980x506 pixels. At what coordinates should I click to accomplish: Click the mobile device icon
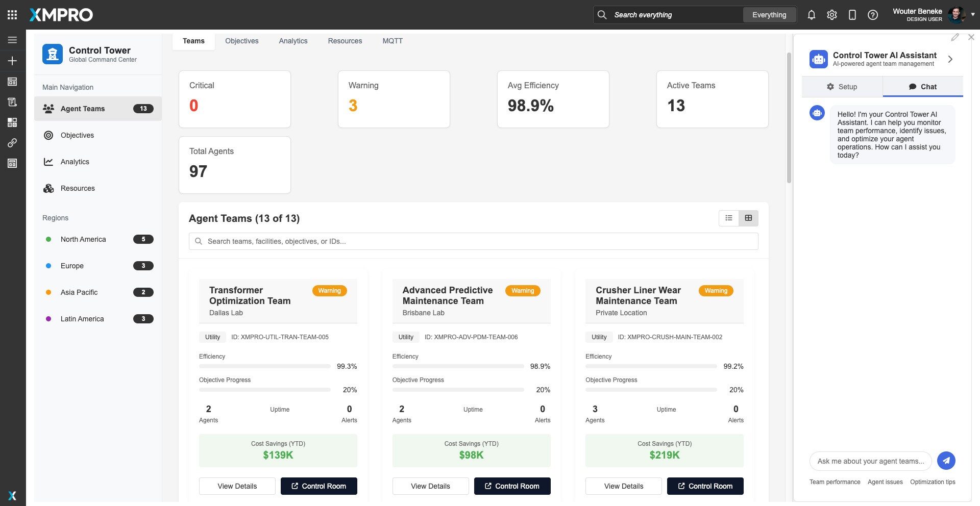tap(852, 15)
